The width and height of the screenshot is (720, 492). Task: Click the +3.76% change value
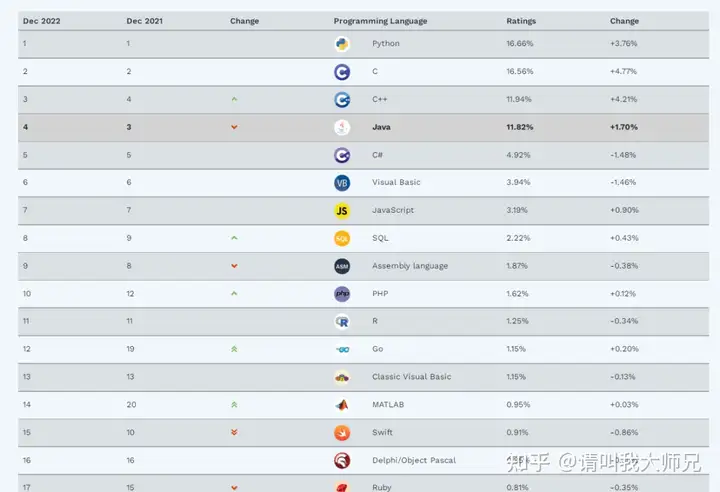pos(624,44)
